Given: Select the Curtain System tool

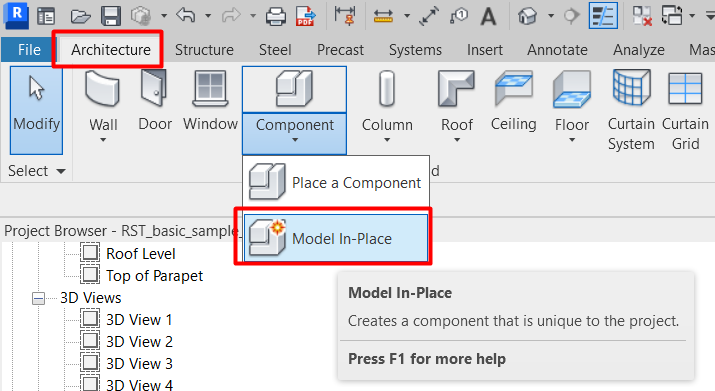Looking at the screenshot, I should (x=631, y=110).
